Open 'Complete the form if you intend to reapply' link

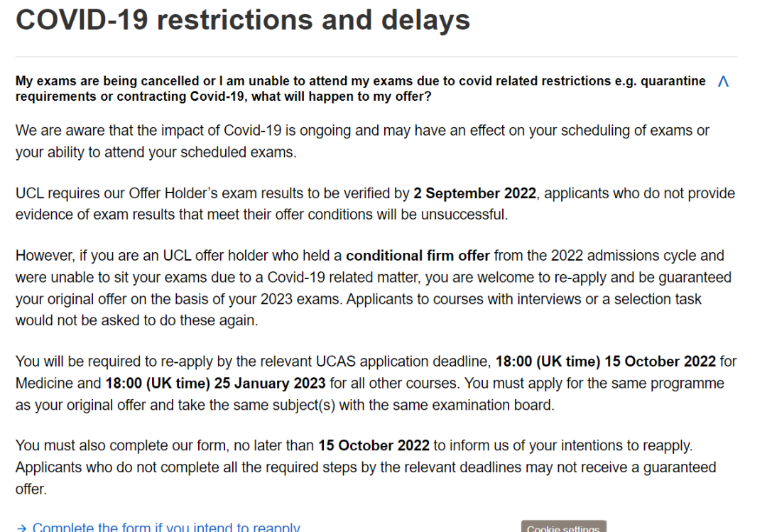click(x=166, y=526)
